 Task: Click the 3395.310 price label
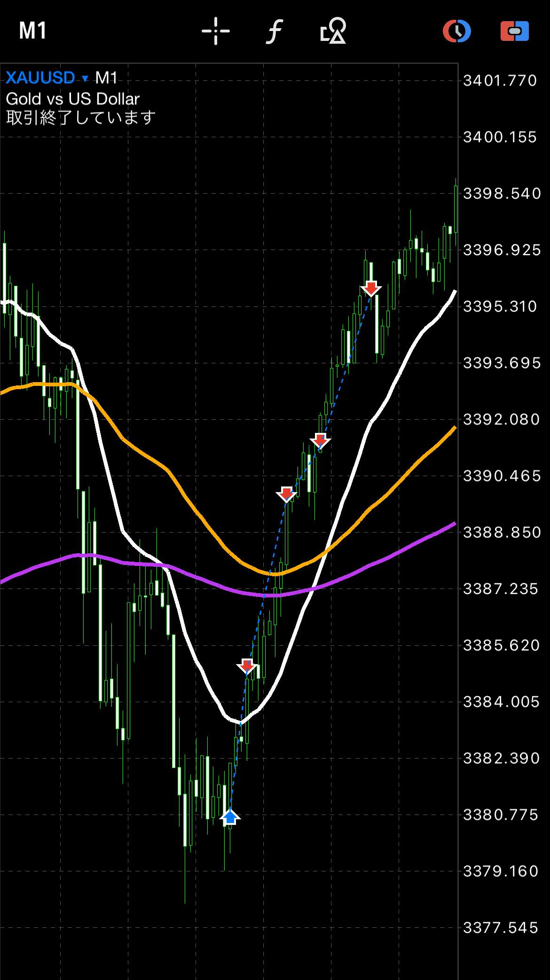coord(500,306)
